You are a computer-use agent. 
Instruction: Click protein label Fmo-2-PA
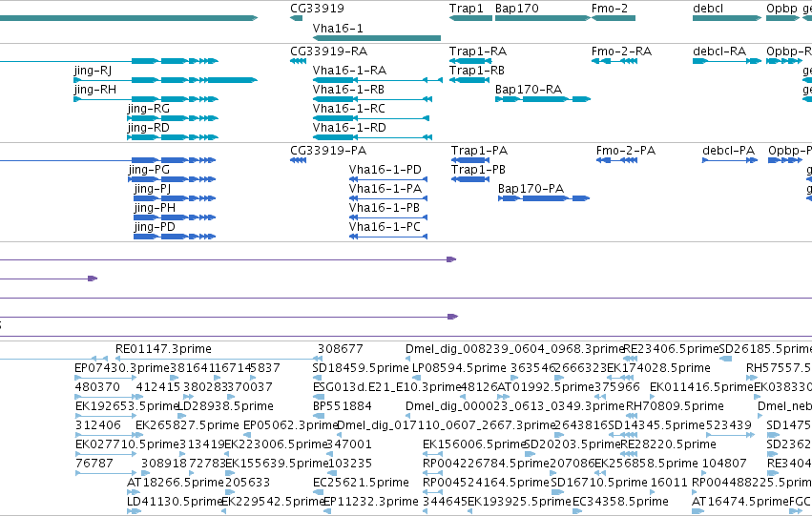(x=626, y=151)
